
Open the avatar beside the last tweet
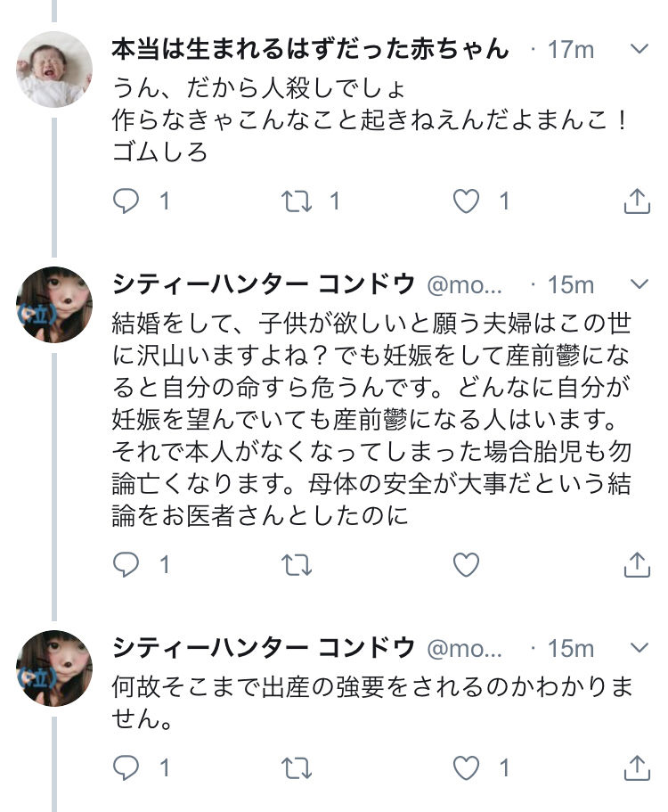(x=55, y=668)
